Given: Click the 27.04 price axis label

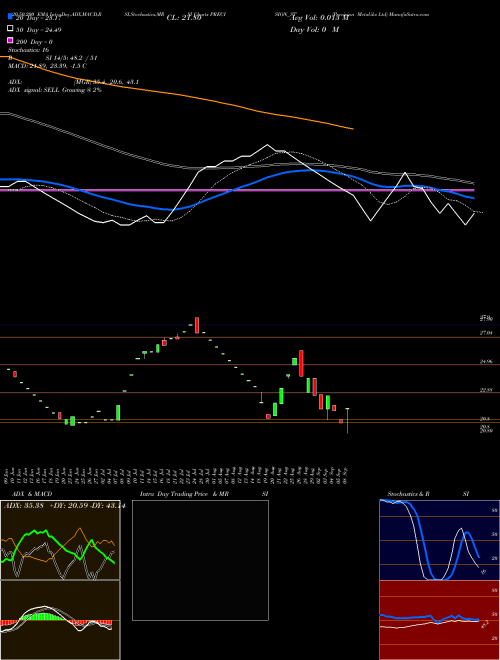Looking at the screenshot, I should (x=486, y=333).
